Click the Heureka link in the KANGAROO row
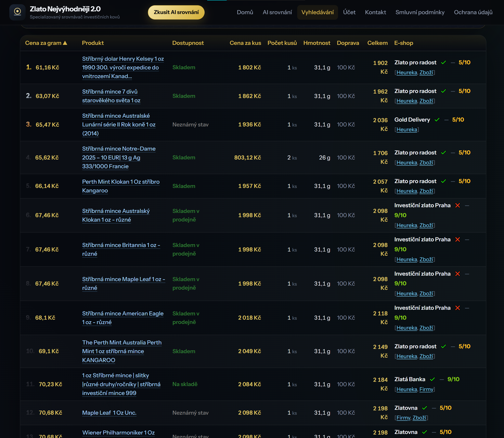This screenshot has width=504, height=438. (x=407, y=356)
